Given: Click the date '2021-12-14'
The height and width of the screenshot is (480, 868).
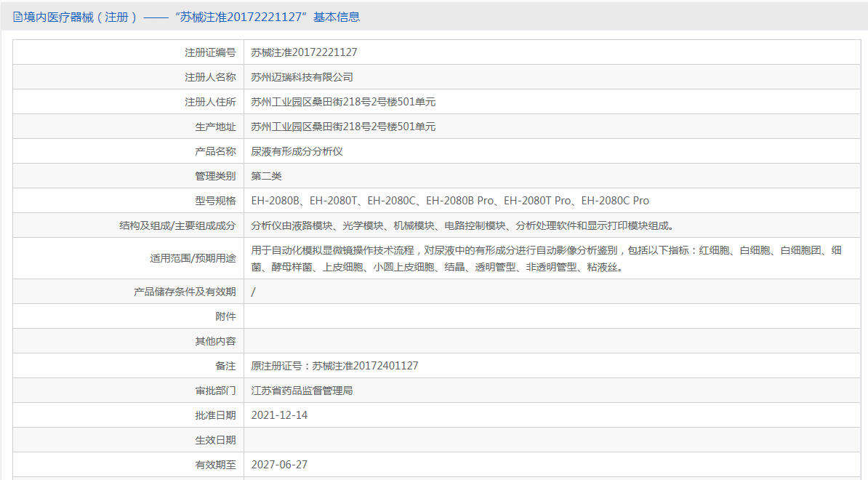Looking at the screenshot, I should coord(279,415).
